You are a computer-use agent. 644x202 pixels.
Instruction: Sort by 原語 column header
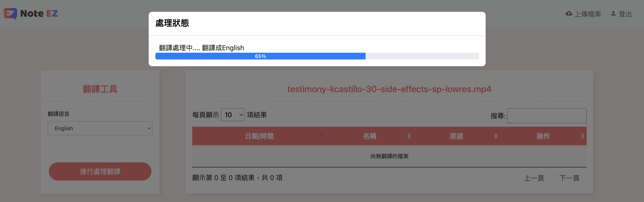coord(457,136)
